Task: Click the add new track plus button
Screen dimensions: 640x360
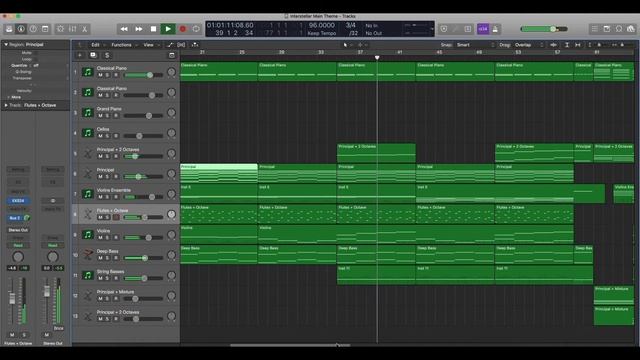Action: coord(80,55)
